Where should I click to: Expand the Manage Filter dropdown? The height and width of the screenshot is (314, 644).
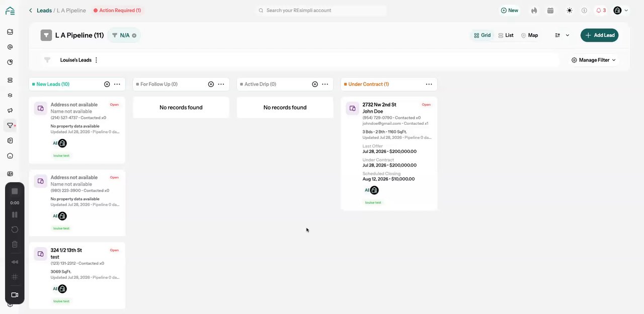(x=594, y=60)
